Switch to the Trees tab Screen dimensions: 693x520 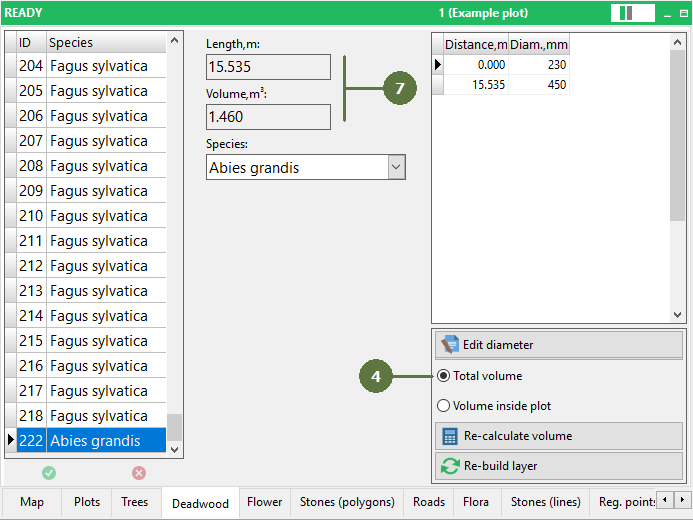(134, 502)
